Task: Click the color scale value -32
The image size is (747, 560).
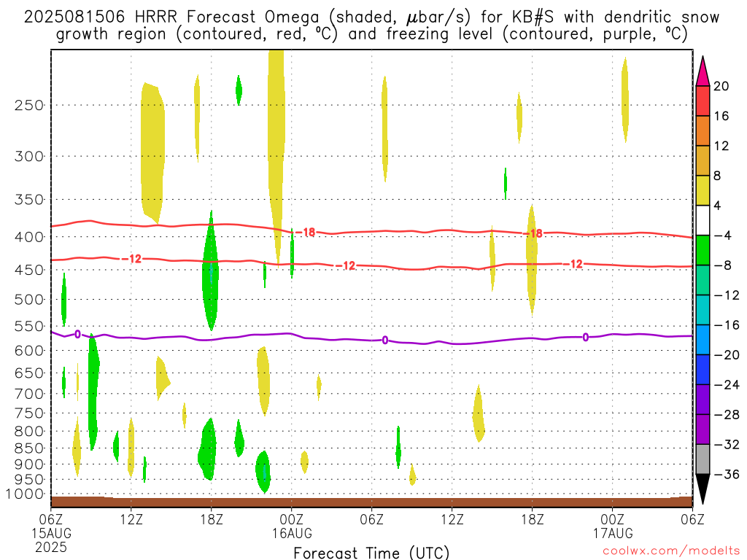Action: (x=727, y=444)
